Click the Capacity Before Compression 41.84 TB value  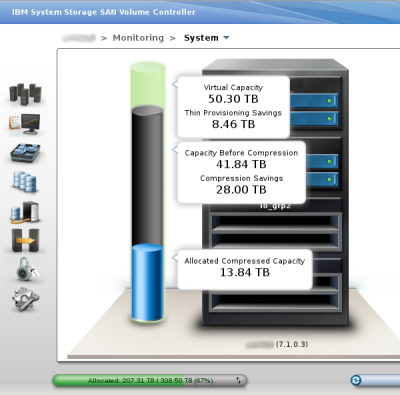click(241, 164)
